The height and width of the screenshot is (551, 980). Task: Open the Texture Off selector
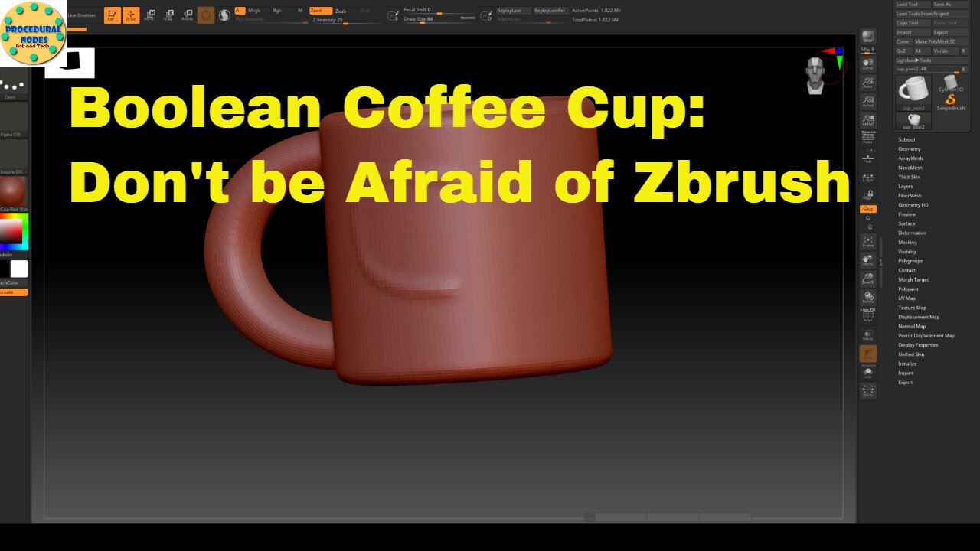(13, 157)
